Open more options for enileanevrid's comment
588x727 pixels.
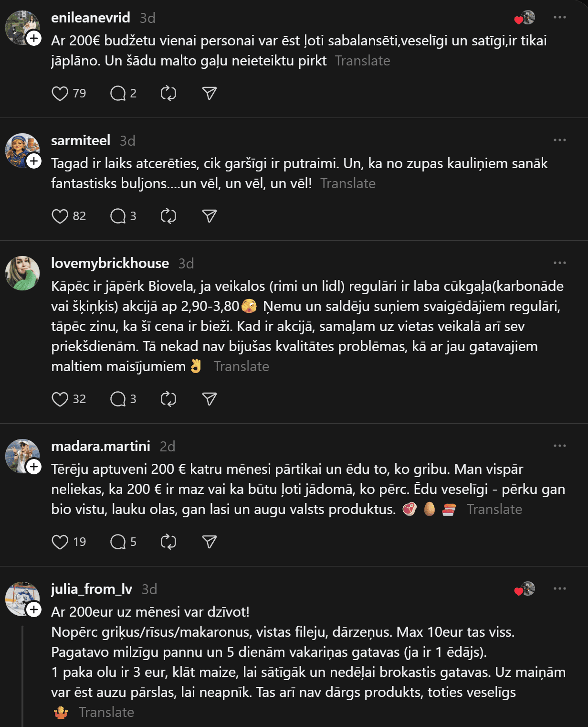(559, 18)
